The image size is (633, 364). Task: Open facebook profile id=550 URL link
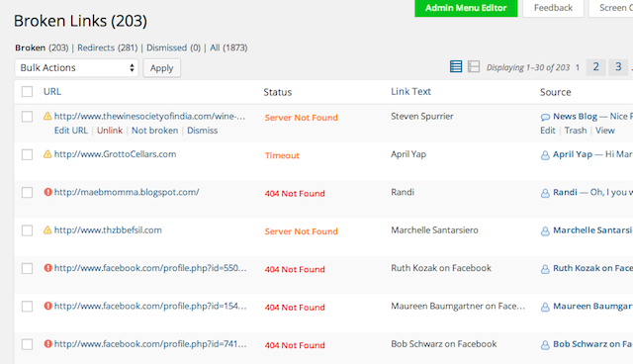[150, 268]
